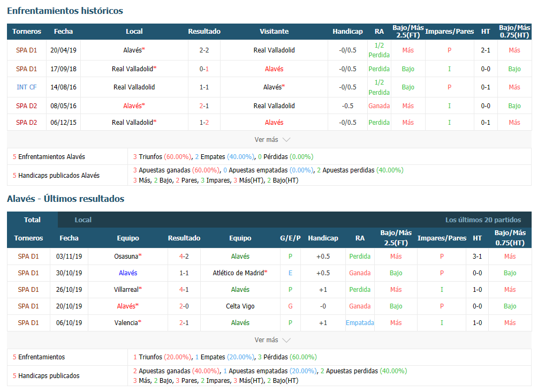Click Alavés visitor name on 06/12/15 row
The width and height of the screenshot is (545, 392).
click(274, 123)
